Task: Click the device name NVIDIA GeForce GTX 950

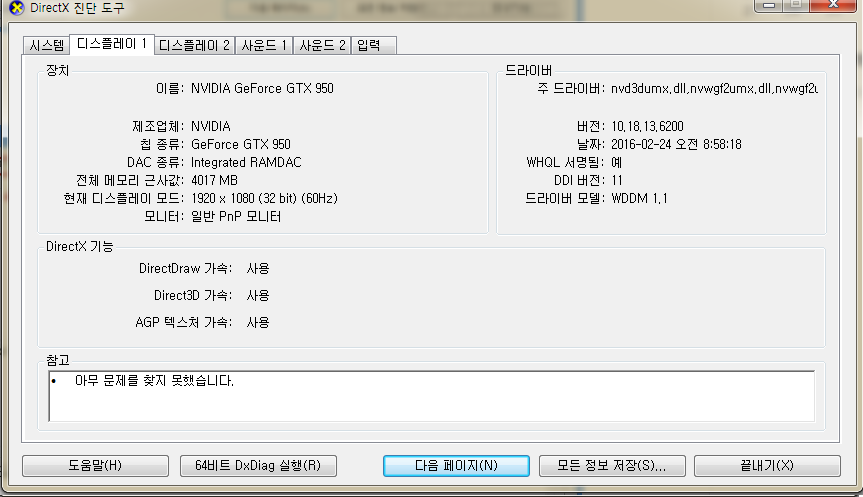Action: click(262, 88)
